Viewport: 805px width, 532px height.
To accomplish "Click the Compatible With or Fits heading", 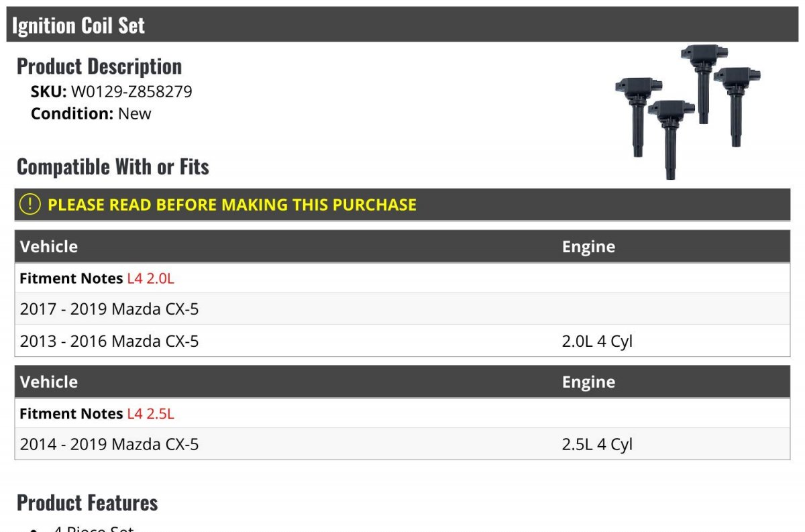I will [113, 166].
